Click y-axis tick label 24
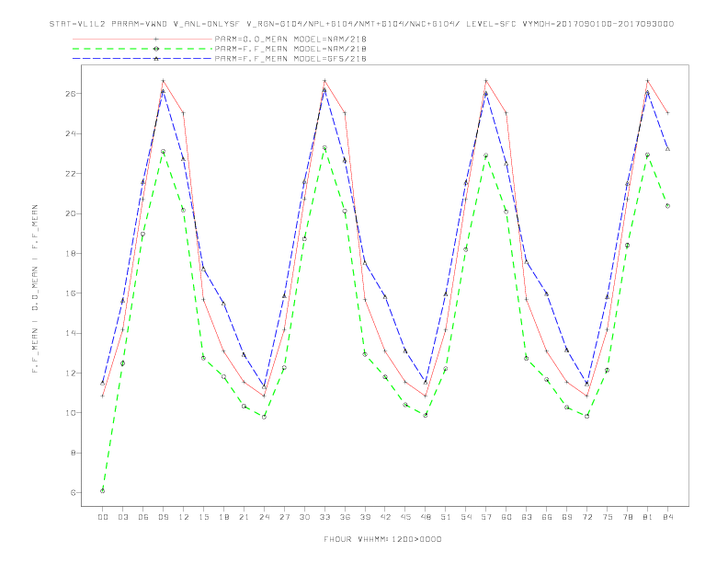This screenshot has height=563, width=728. 71,133
